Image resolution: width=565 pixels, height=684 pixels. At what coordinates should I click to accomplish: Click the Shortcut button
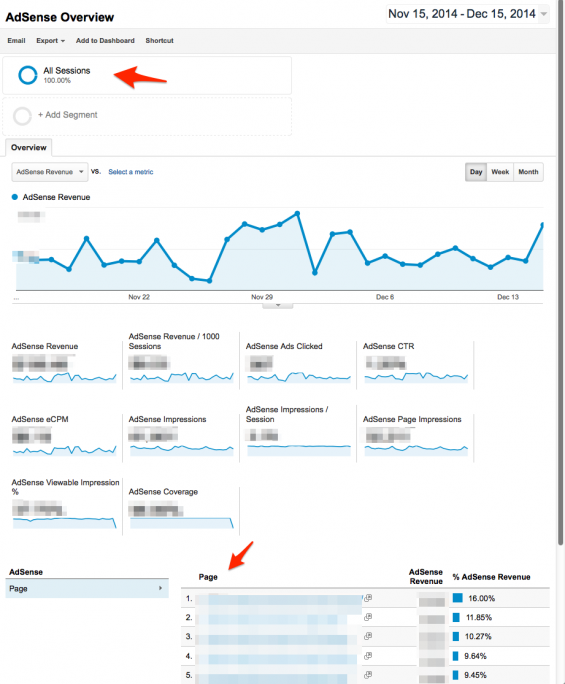[159, 41]
